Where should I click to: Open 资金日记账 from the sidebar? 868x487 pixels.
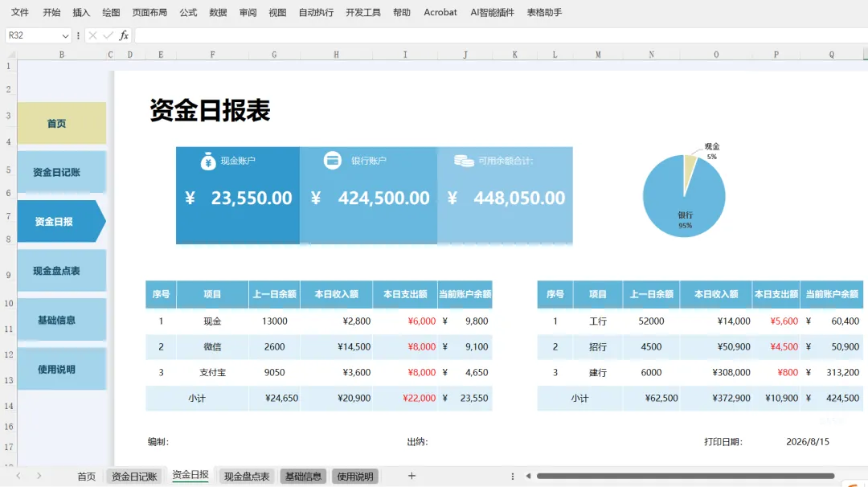pyautogui.click(x=61, y=172)
